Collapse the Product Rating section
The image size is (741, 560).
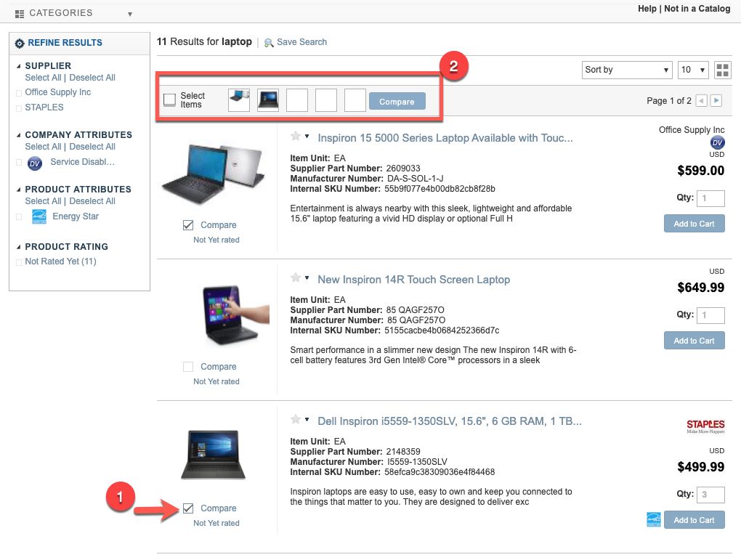(19, 247)
